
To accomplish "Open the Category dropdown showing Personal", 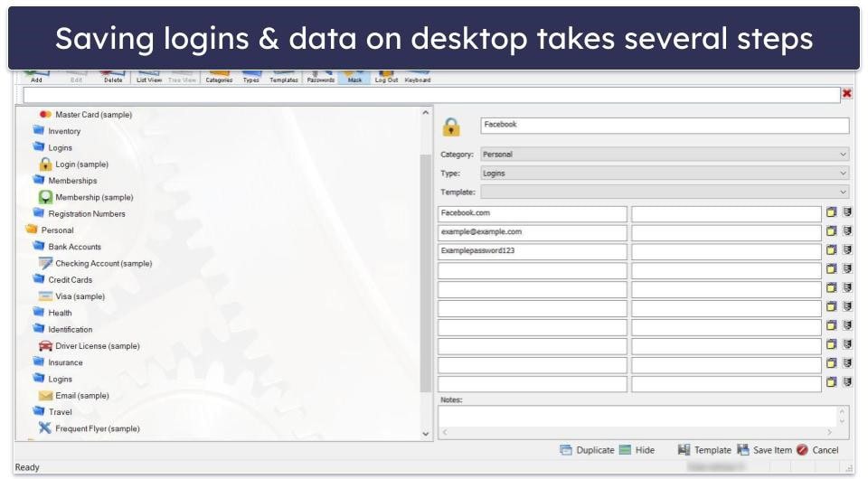I will [x=665, y=155].
